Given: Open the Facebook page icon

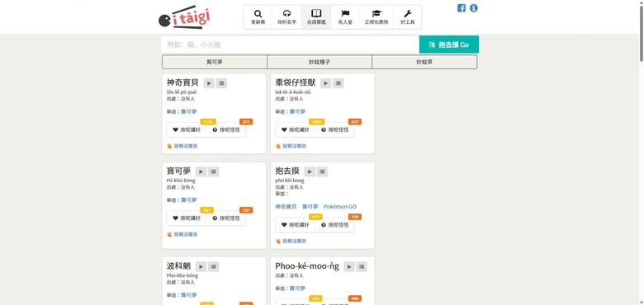Looking at the screenshot, I should [x=462, y=7].
